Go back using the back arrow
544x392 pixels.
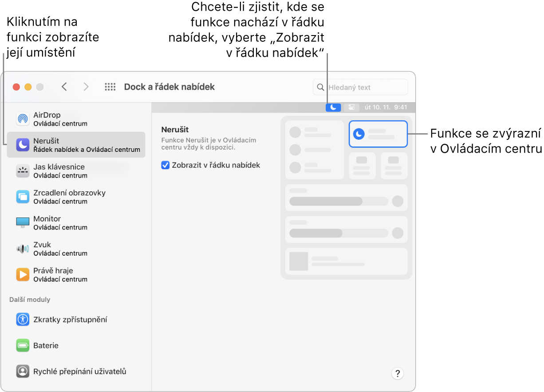64,87
